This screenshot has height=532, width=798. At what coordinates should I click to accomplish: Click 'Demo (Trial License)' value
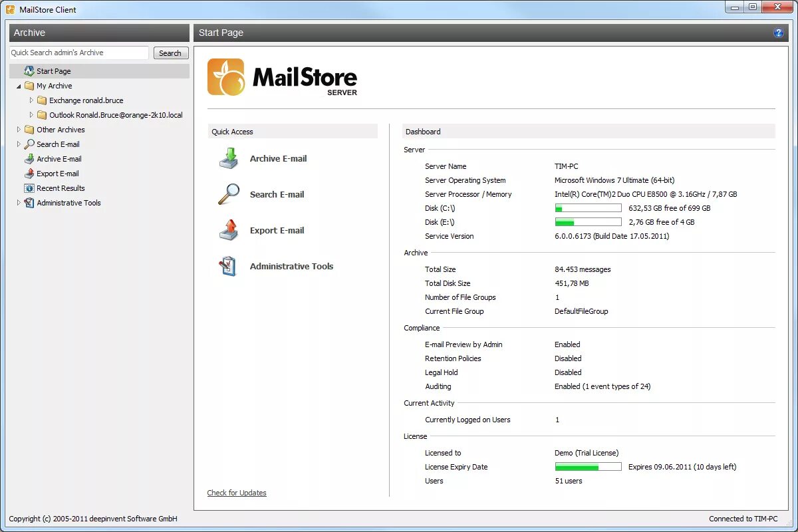point(587,453)
